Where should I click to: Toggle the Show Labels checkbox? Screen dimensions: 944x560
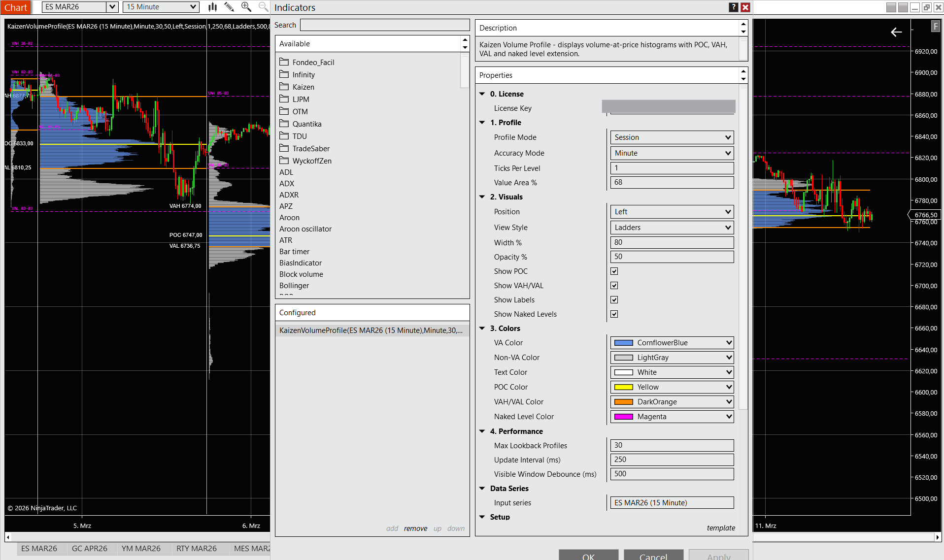coord(614,300)
